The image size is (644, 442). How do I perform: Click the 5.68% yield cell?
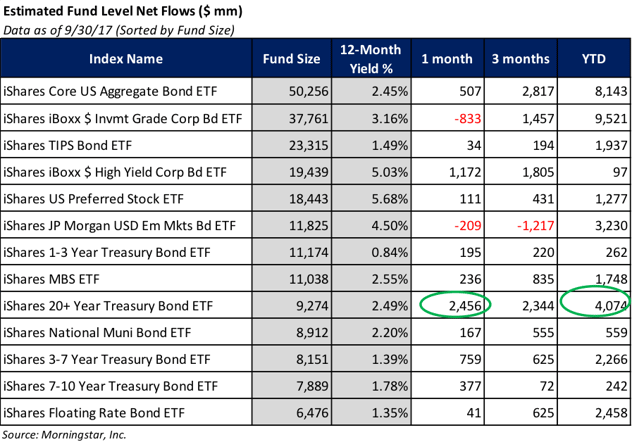390,199
